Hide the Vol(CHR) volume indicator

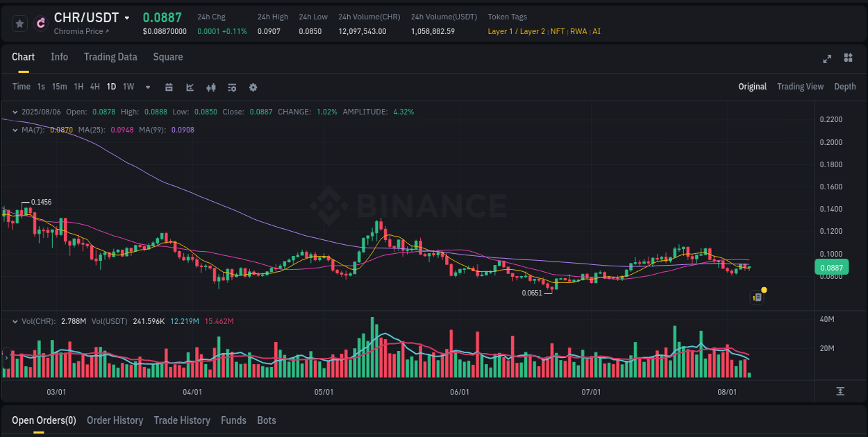tap(14, 320)
